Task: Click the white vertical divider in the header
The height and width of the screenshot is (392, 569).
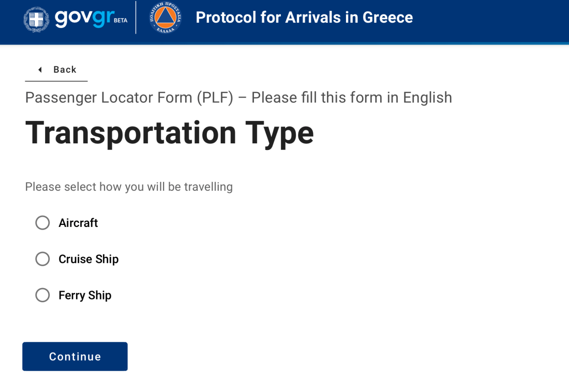Action: click(x=136, y=18)
